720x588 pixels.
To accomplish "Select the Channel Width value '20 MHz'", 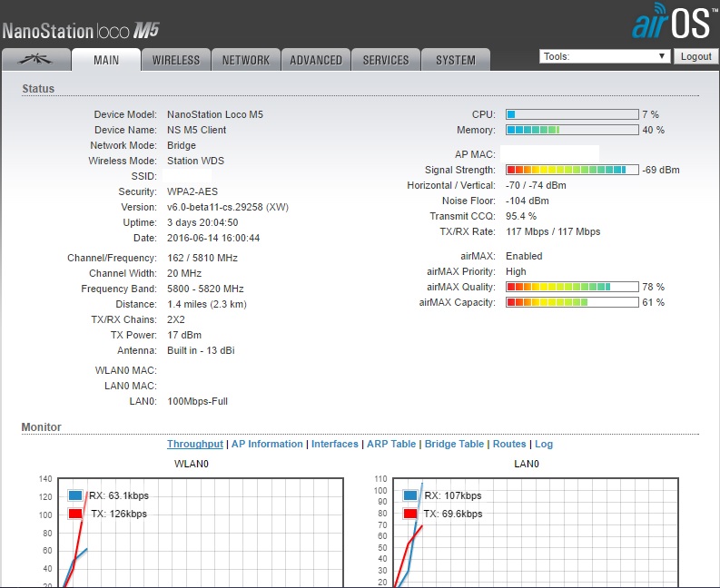I will (x=184, y=273).
